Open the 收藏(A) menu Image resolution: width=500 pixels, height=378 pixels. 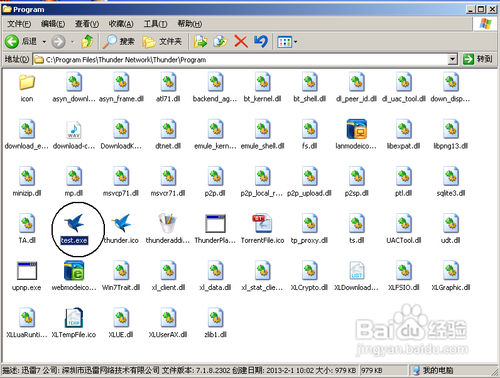(121, 24)
